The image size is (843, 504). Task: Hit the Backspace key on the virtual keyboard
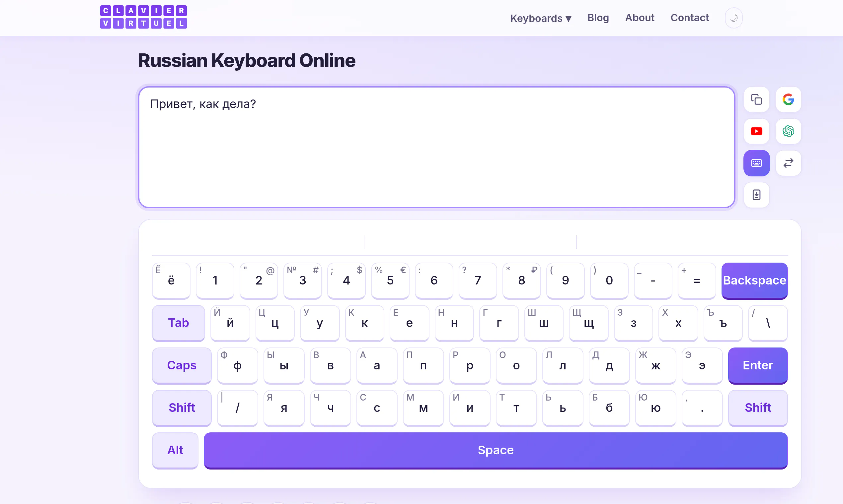[754, 281]
